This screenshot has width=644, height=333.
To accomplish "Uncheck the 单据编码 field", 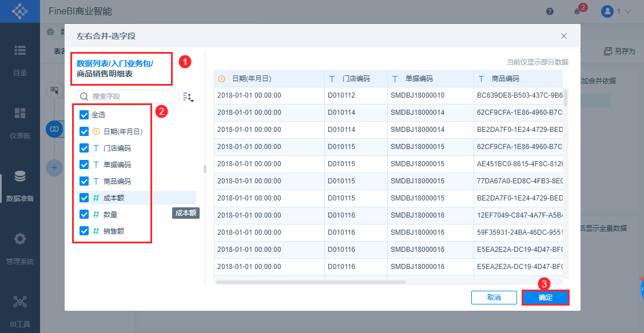I will pyautogui.click(x=84, y=165).
